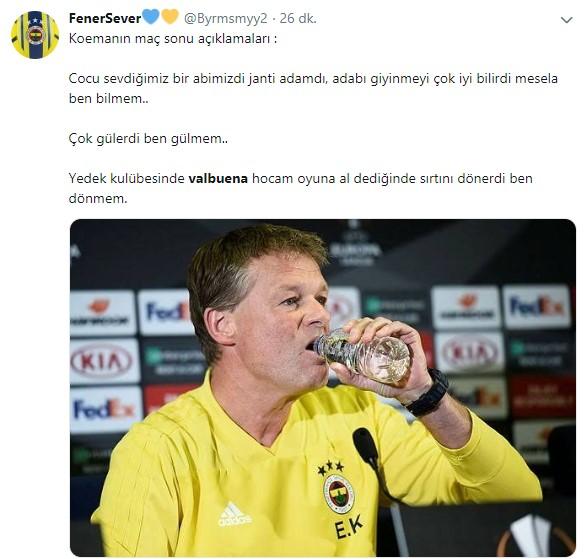Open the @Byrmsmyy2 handle link
The image size is (584, 559).
point(225,18)
